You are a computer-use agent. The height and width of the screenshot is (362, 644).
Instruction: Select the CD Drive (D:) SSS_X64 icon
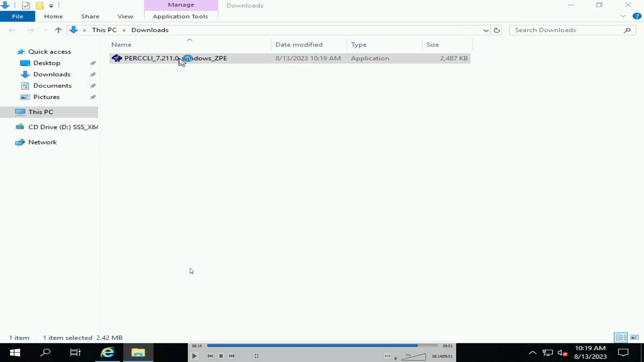(21, 127)
